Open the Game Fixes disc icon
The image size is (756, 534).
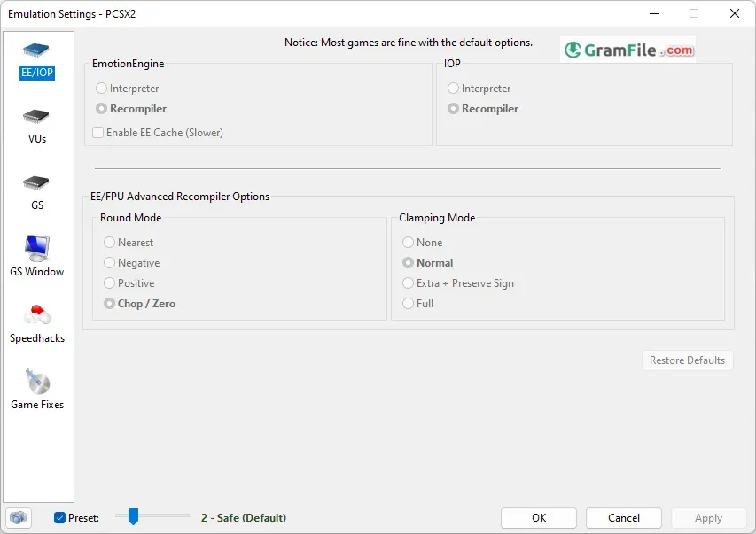pyautogui.click(x=37, y=382)
